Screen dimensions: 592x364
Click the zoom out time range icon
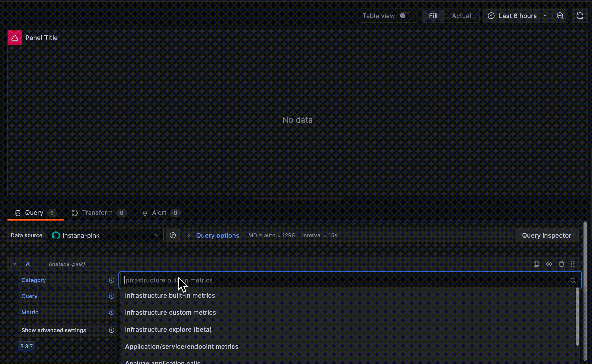click(560, 16)
